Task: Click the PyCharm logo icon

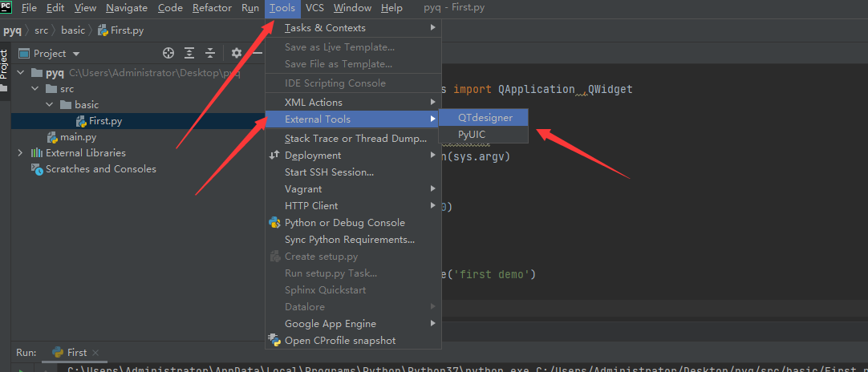Action: 6,6
